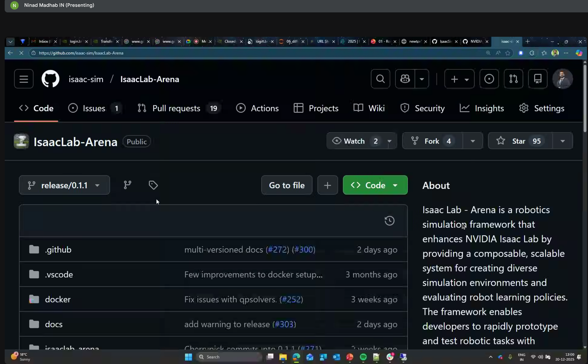Open the green Code dropdown
The width and height of the screenshot is (588, 364).
[375, 185]
